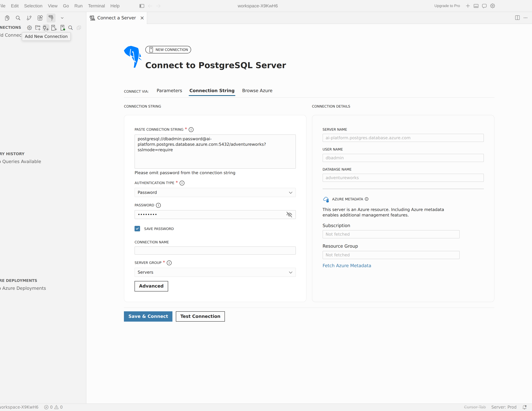Open the Search view in activity bar
Image resolution: width=532 pixels, height=411 pixels.
(18, 18)
